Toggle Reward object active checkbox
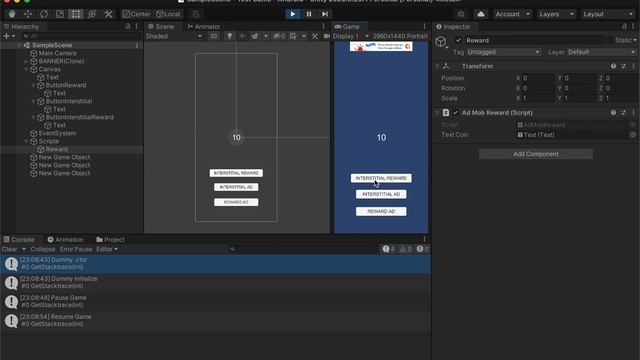640x360 pixels. point(458,40)
